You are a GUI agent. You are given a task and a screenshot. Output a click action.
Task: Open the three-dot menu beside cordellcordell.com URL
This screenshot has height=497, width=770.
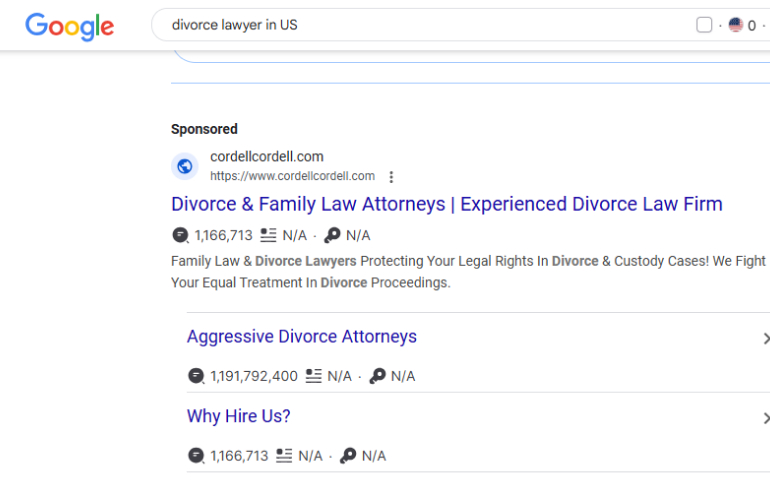pyautogui.click(x=391, y=177)
